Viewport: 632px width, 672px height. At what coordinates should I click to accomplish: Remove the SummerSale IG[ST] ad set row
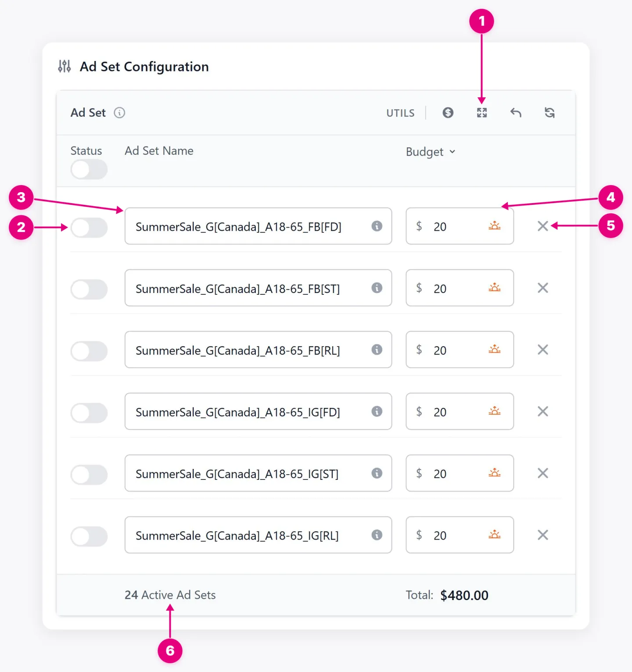click(x=543, y=473)
